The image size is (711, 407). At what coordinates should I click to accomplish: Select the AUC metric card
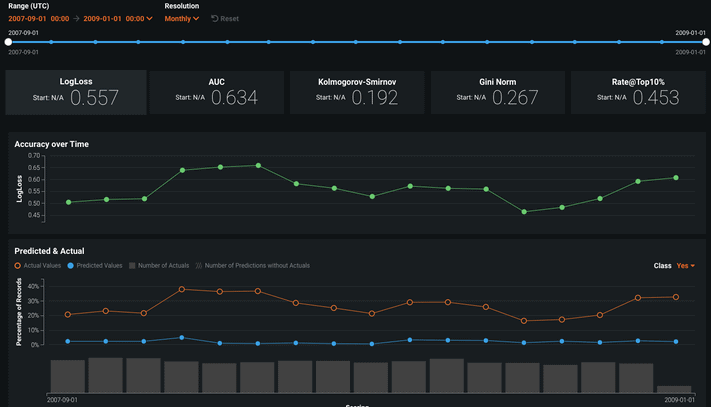click(x=216, y=92)
